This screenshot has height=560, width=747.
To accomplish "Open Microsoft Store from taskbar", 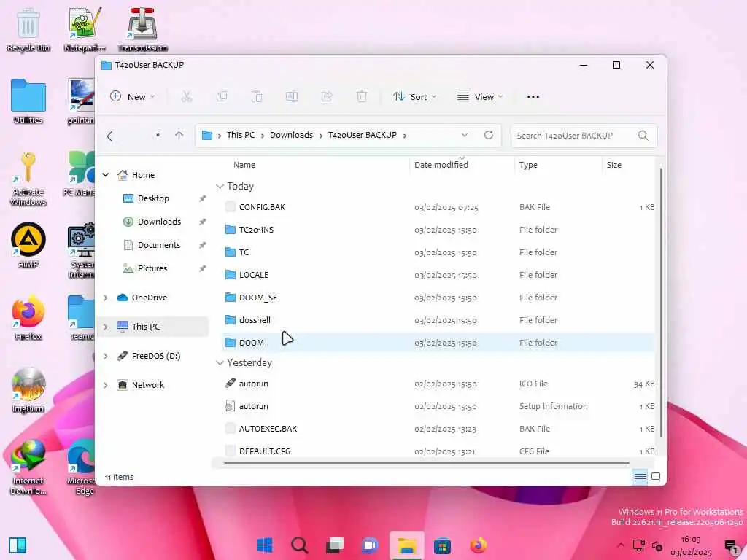I will click(443, 545).
